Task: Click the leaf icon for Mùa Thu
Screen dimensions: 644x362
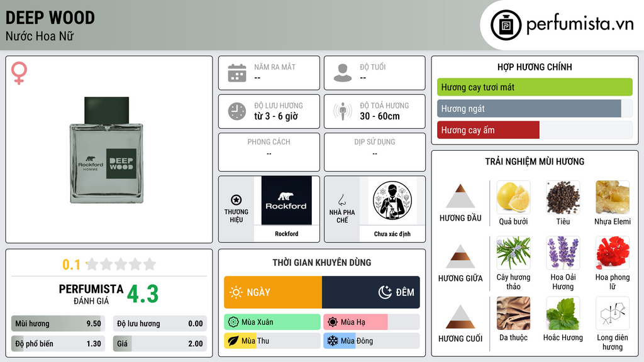Action: click(233, 341)
